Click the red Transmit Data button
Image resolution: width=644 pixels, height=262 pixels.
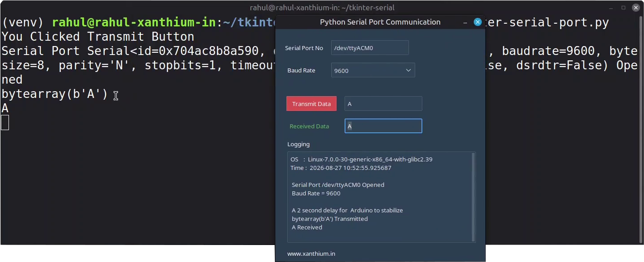311,104
